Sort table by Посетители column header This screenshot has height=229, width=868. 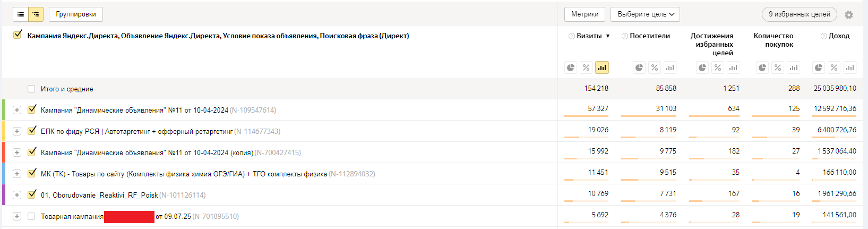tap(650, 36)
